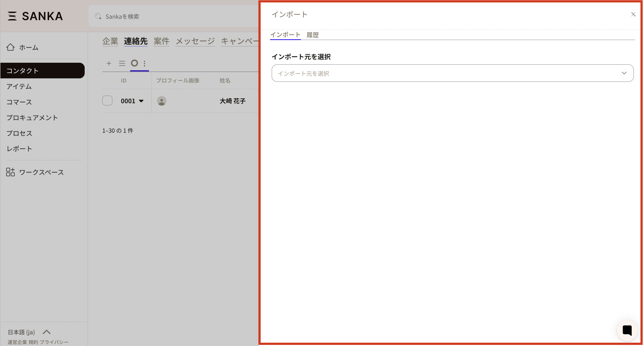This screenshot has width=644, height=346.
Task: Open the インポート元を選択 dropdown
Action: (452, 73)
